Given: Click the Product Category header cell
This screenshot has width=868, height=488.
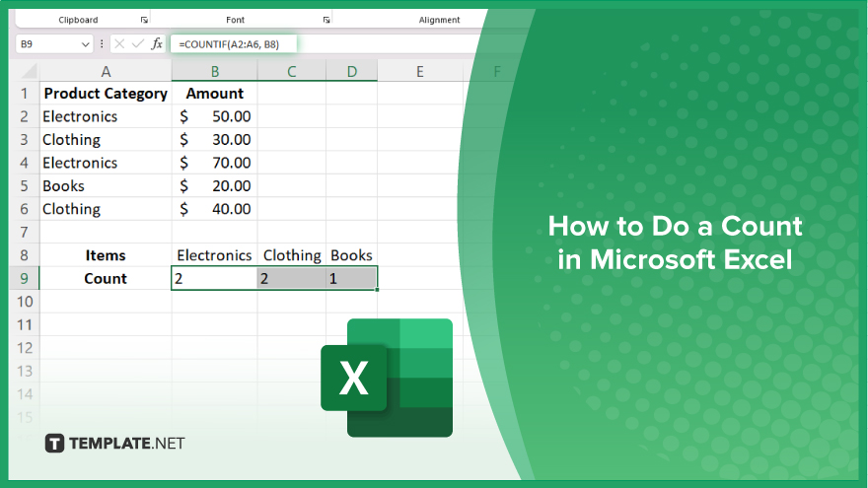Looking at the screenshot, I should pos(106,93).
